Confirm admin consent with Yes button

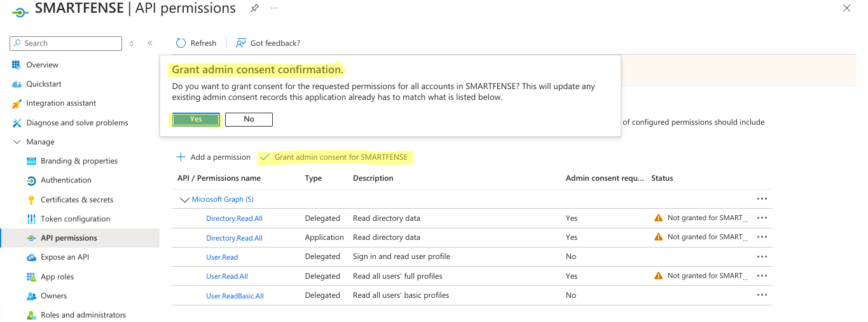pyautogui.click(x=196, y=119)
